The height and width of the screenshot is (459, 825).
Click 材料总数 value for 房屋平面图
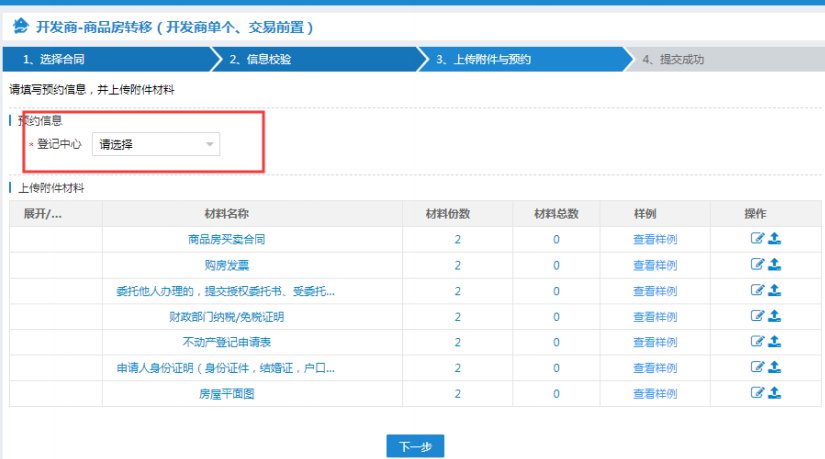556,394
